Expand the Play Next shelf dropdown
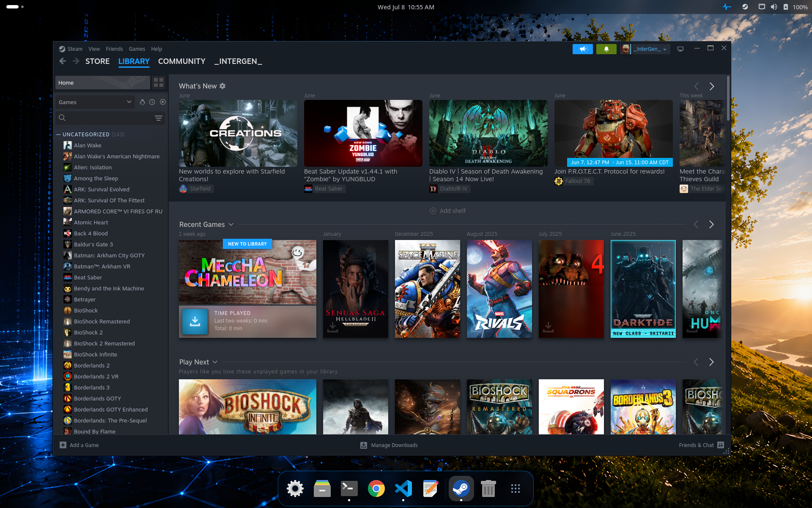The height and width of the screenshot is (508, 812). click(215, 362)
